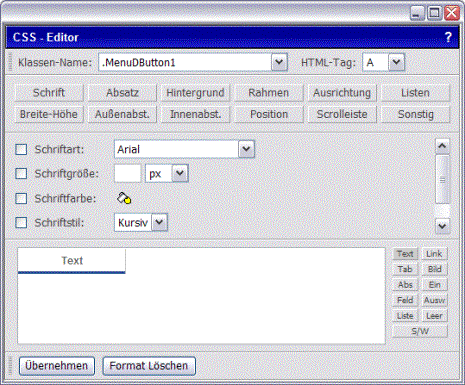
Task: Open the Schriftfarbe paint bucket color picker
Action: [124, 198]
